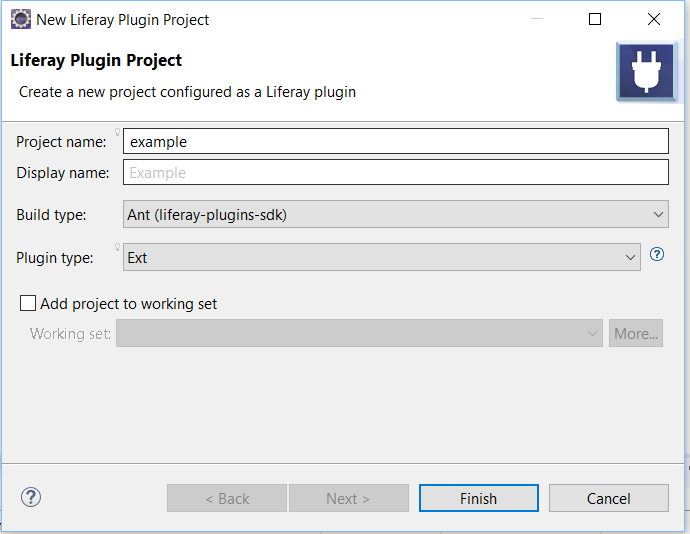This screenshot has width=690, height=534.
Task: Minimize the dialog via the title bar dash
Action: [537, 19]
